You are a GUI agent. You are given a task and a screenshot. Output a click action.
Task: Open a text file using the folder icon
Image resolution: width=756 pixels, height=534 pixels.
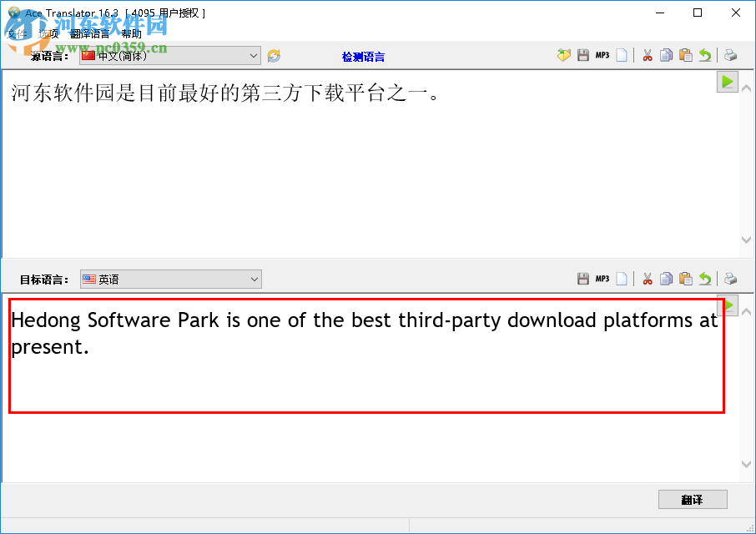click(x=563, y=55)
